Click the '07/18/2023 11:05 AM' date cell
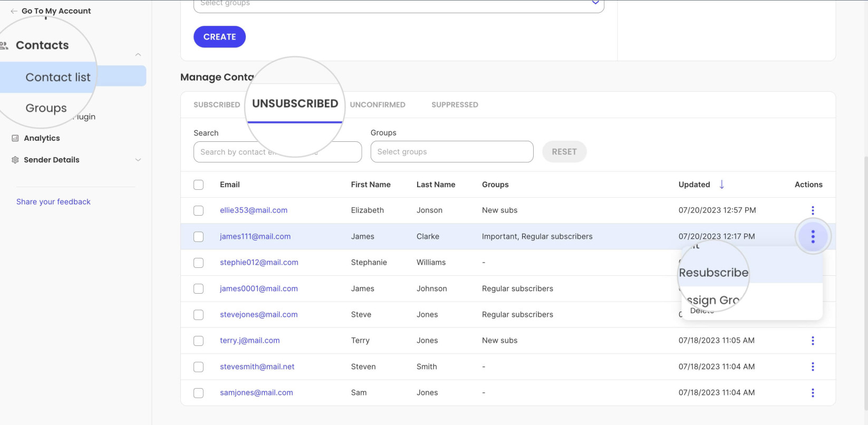The width and height of the screenshot is (868, 425). coord(717,341)
